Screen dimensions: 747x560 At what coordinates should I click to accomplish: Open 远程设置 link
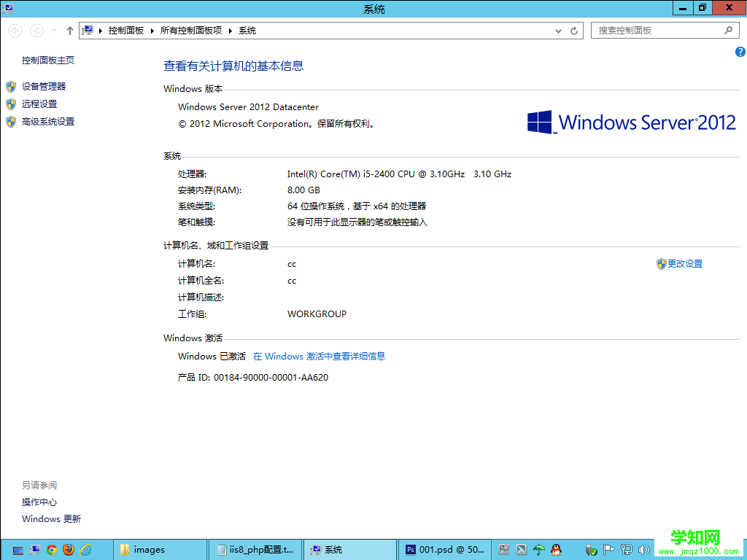coord(39,104)
